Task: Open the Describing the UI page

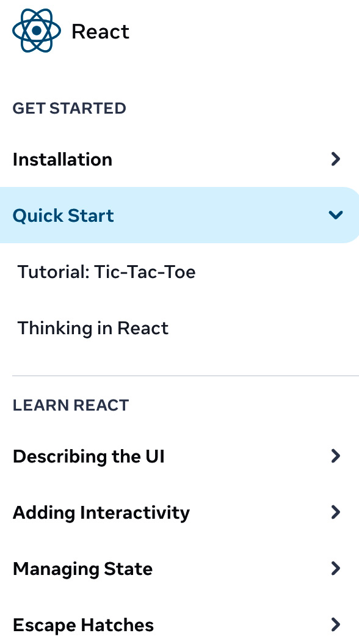Action: coord(89,456)
